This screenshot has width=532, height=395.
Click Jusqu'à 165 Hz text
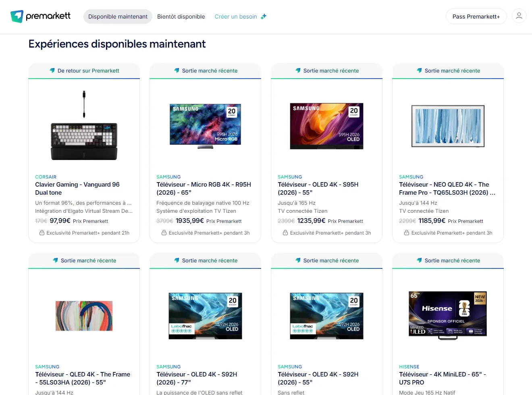click(x=297, y=203)
